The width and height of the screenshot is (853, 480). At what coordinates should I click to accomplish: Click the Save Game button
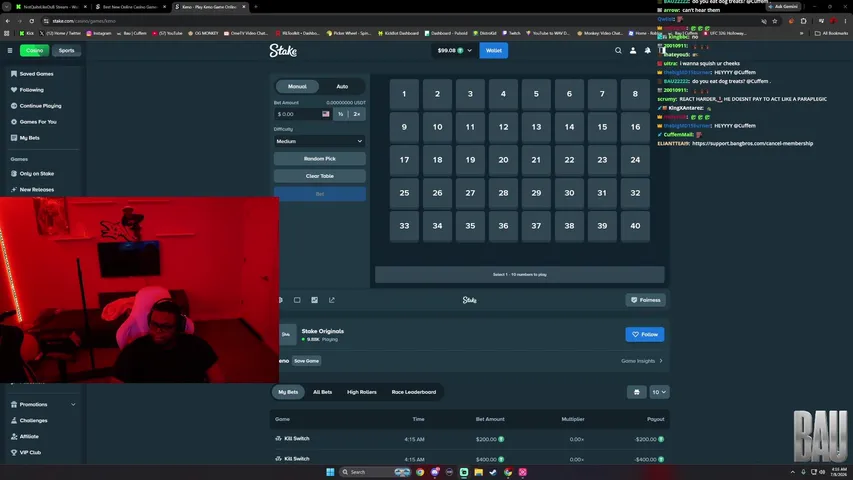[306, 361]
